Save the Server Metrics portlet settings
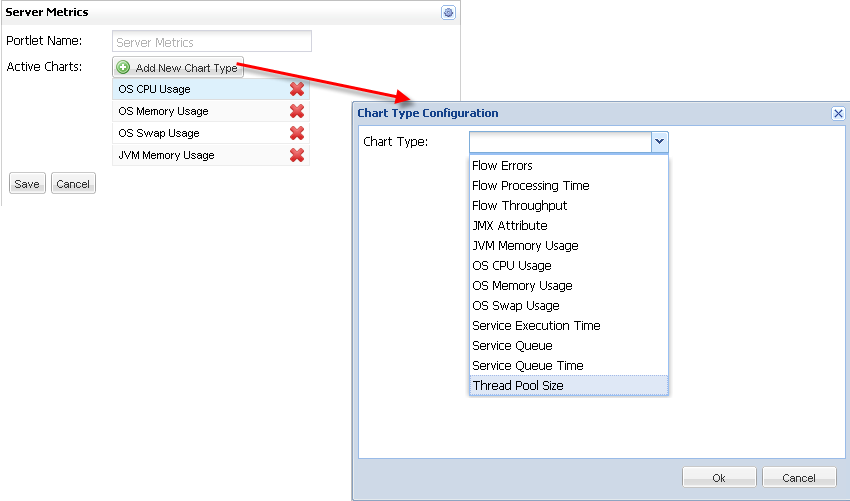 pyautogui.click(x=27, y=183)
